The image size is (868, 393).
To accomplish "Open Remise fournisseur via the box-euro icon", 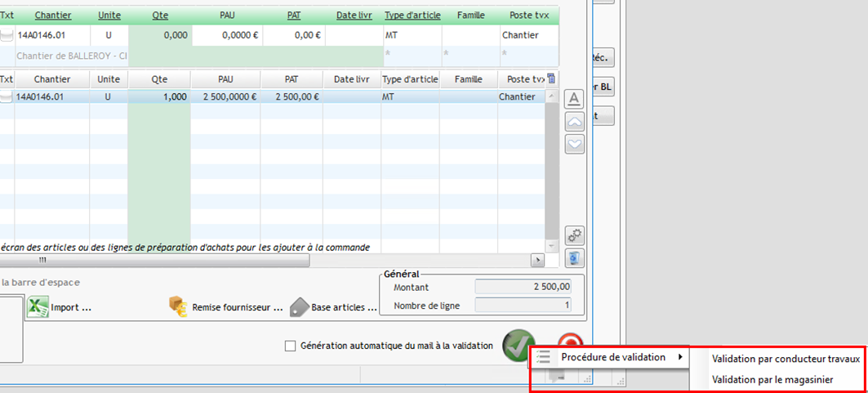I will (x=180, y=307).
